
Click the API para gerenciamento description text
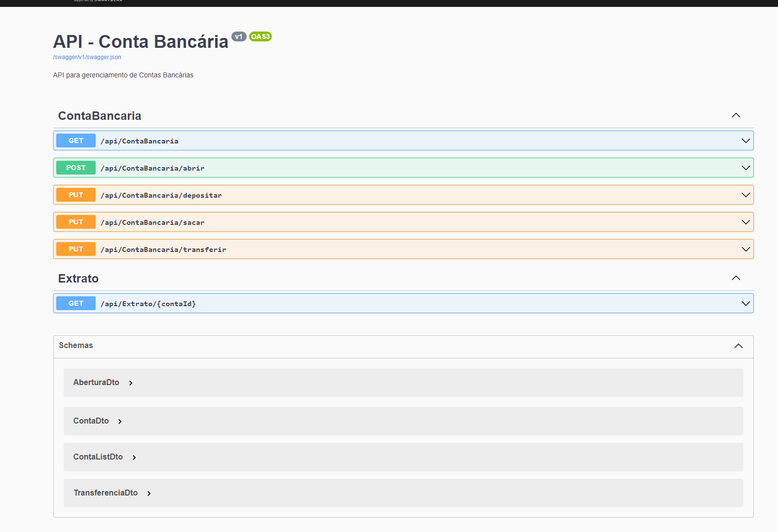pos(123,75)
